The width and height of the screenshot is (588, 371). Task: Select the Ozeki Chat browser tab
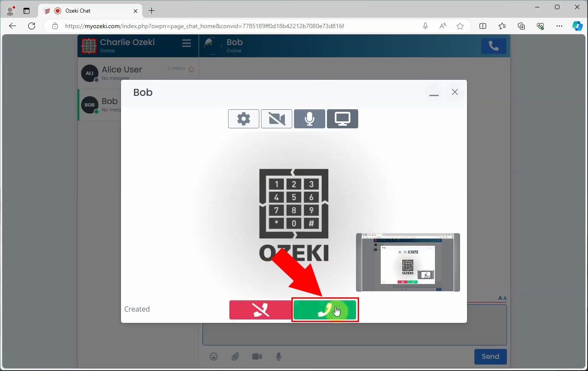point(90,11)
